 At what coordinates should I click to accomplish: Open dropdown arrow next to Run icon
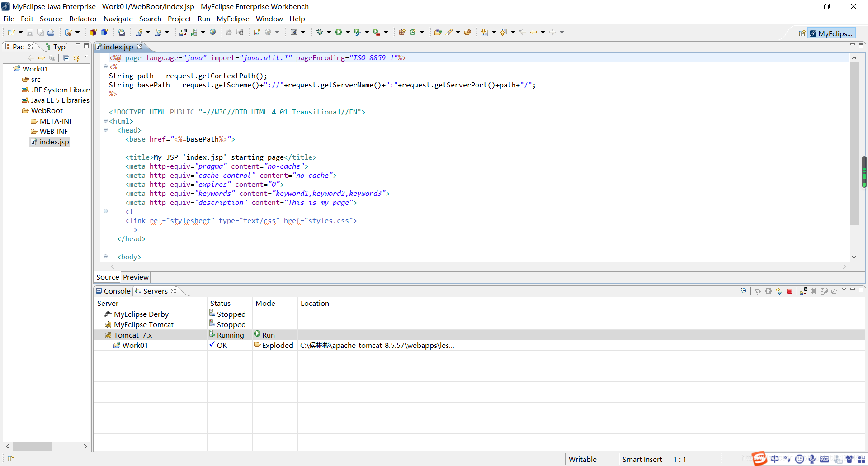coord(348,32)
